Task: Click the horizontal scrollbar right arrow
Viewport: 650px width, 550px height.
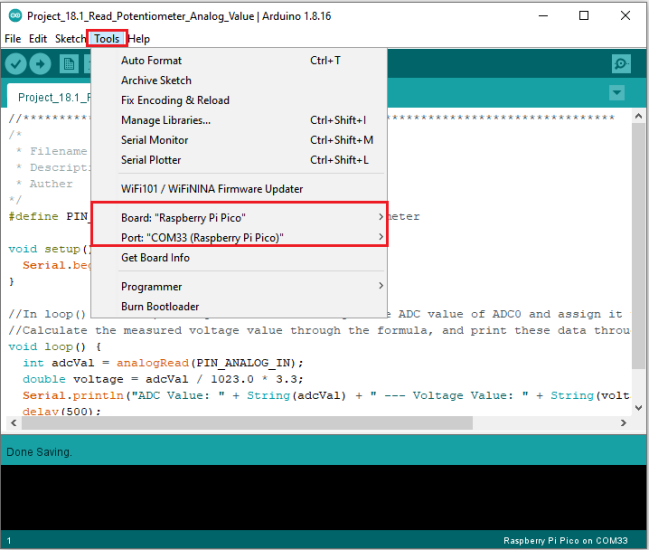Action: pyautogui.click(x=623, y=423)
